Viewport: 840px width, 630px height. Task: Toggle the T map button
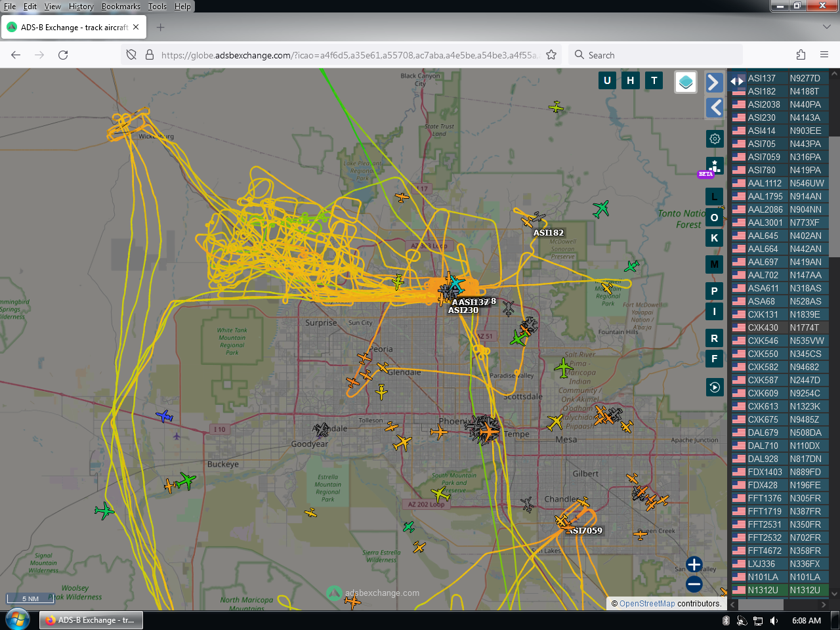pos(654,81)
